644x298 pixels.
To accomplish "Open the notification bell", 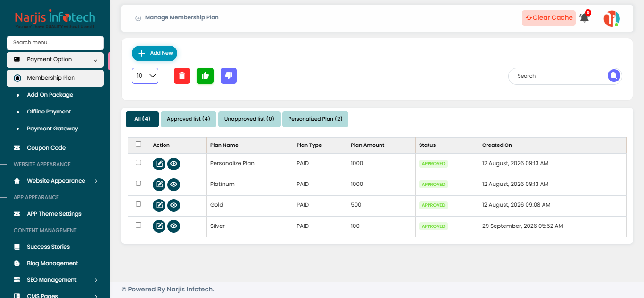I will (585, 18).
